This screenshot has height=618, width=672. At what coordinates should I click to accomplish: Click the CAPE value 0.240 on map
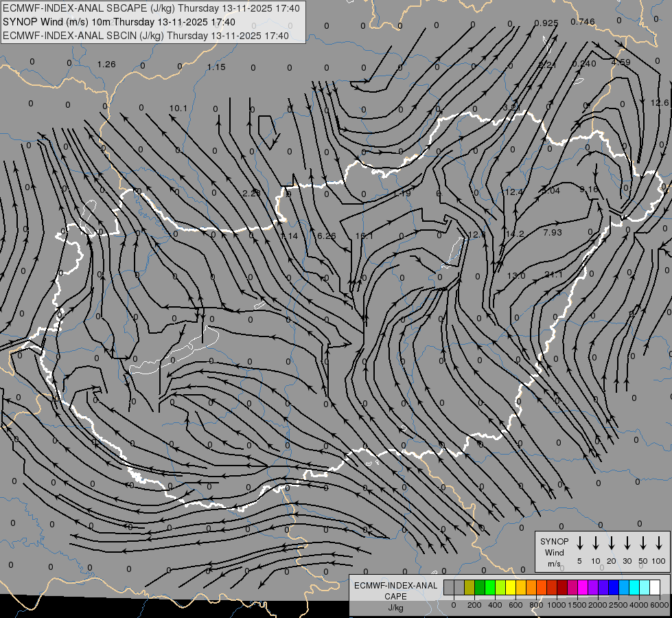[x=584, y=63]
